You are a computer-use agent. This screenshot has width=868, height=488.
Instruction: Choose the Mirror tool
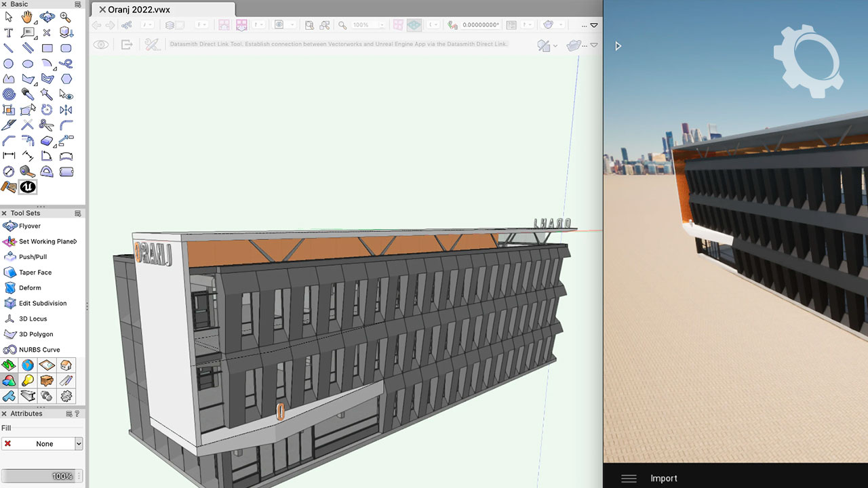click(66, 110)
